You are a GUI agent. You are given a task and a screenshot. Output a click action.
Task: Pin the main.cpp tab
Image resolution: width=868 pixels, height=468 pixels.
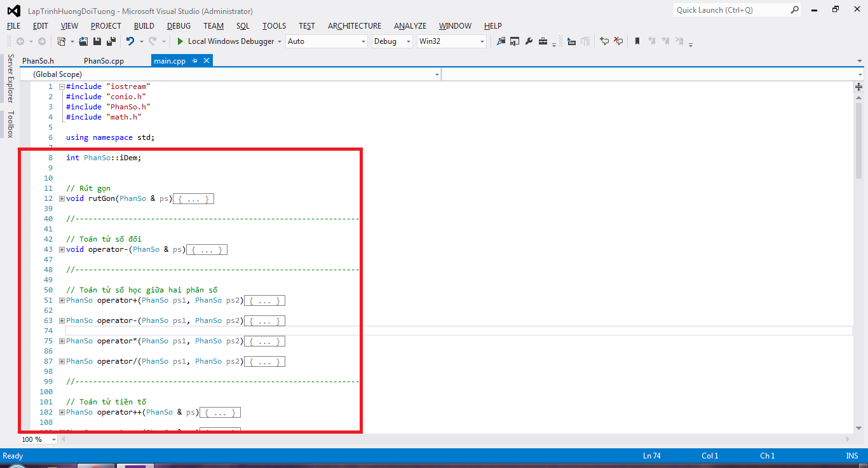[x=195, y=61]
